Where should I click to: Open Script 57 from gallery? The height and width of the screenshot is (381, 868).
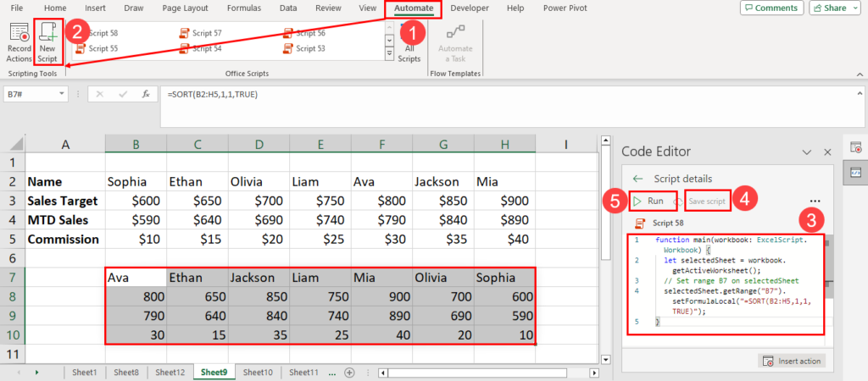coord(201,33)
